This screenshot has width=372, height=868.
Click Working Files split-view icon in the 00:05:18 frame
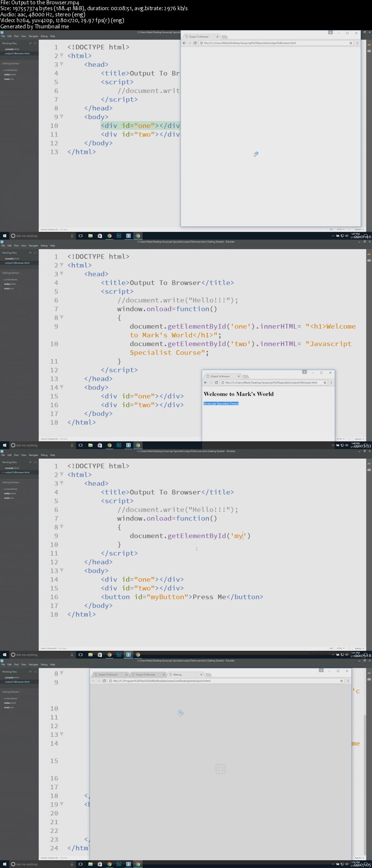(35, 462)
